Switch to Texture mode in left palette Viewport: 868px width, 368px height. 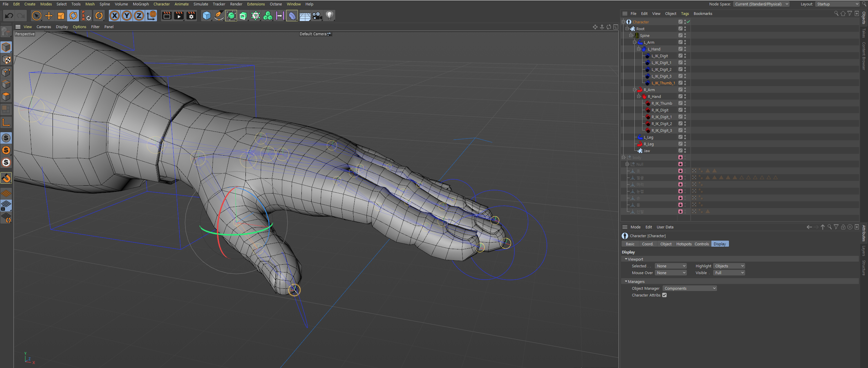click(x=6, y=60)
